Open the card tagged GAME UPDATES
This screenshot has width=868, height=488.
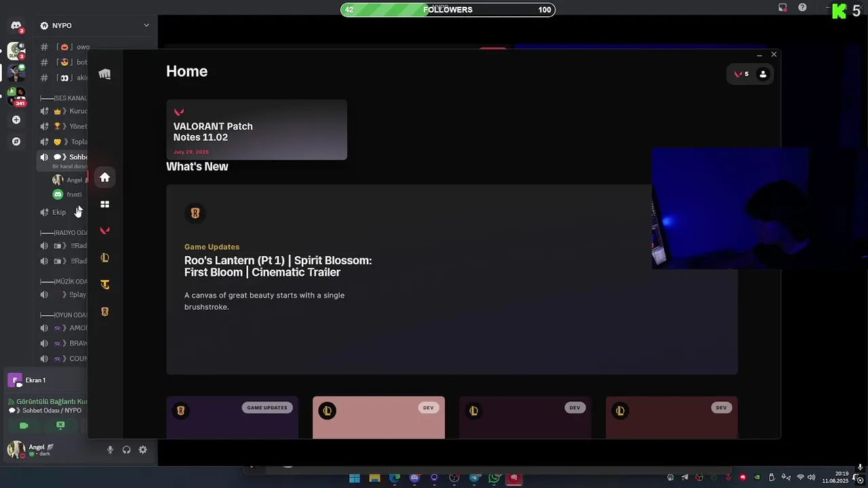click(x=232, y=417)
